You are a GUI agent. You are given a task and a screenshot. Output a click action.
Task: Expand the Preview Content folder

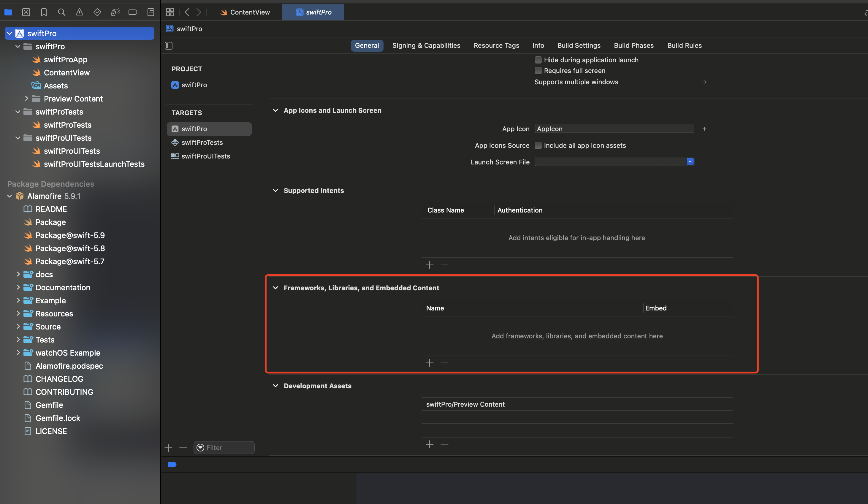[26, 99]
